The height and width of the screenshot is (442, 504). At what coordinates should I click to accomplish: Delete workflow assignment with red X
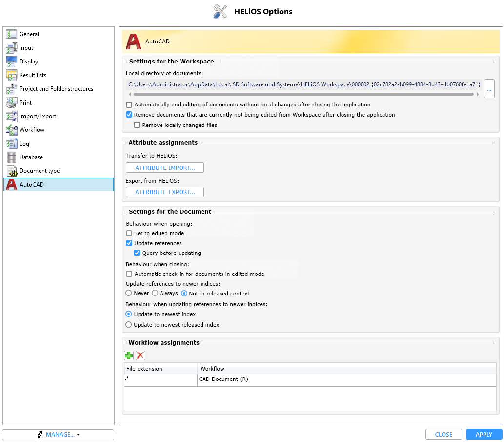tap(141, 356)
